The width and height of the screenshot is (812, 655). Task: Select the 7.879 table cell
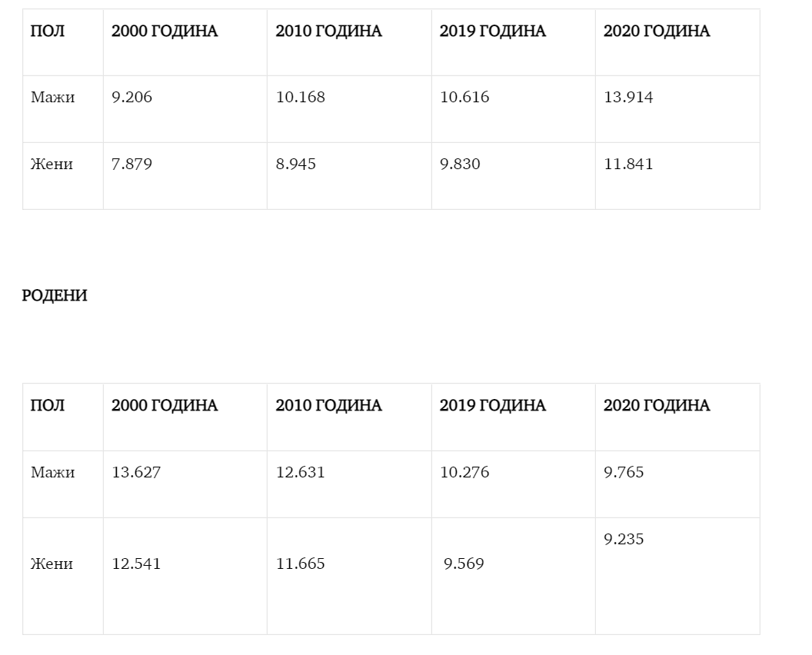[x=132, y=165]
